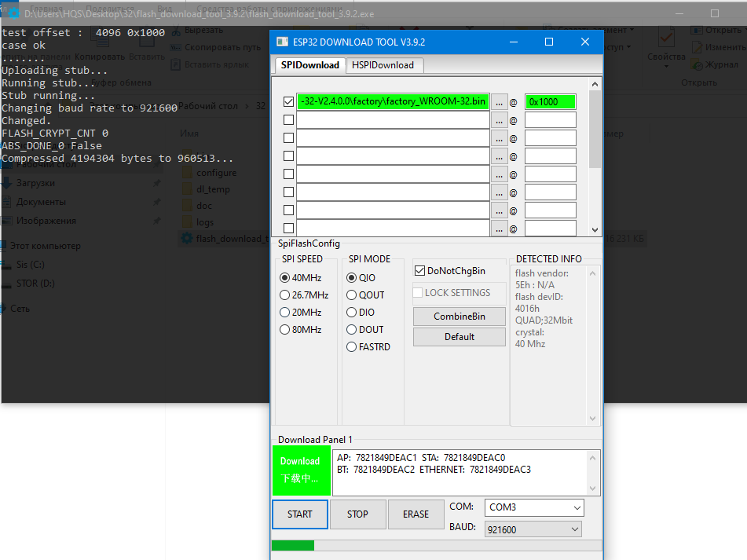Open the Sis (C:) drive
The height and width of the screenshot is (560, 747).
[30, 265]
